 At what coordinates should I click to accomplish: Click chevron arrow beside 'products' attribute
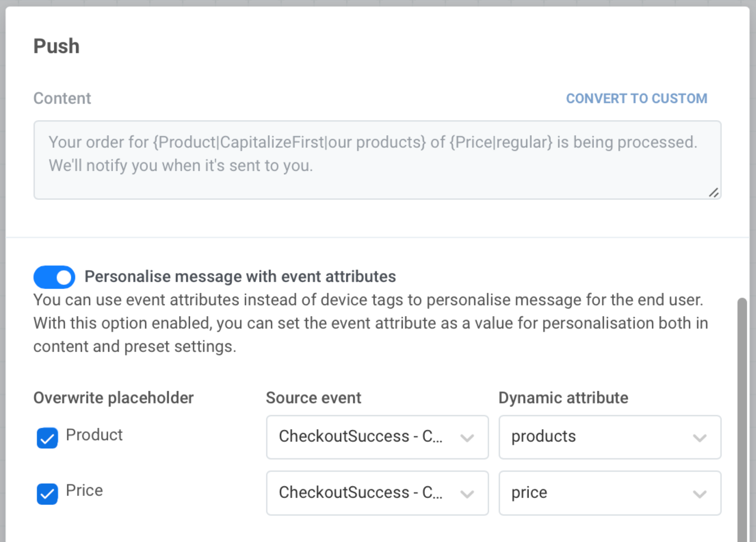pyautogui.click(x=700, y=438)
